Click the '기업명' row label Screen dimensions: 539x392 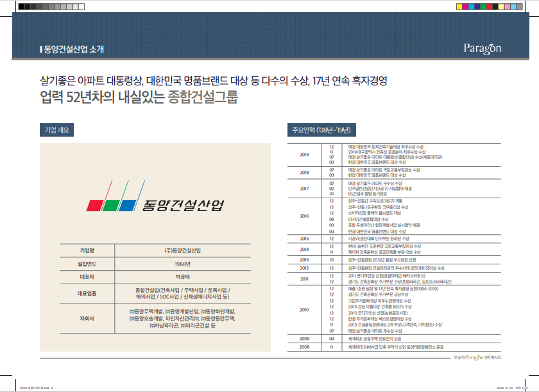(x=87, y=250)
